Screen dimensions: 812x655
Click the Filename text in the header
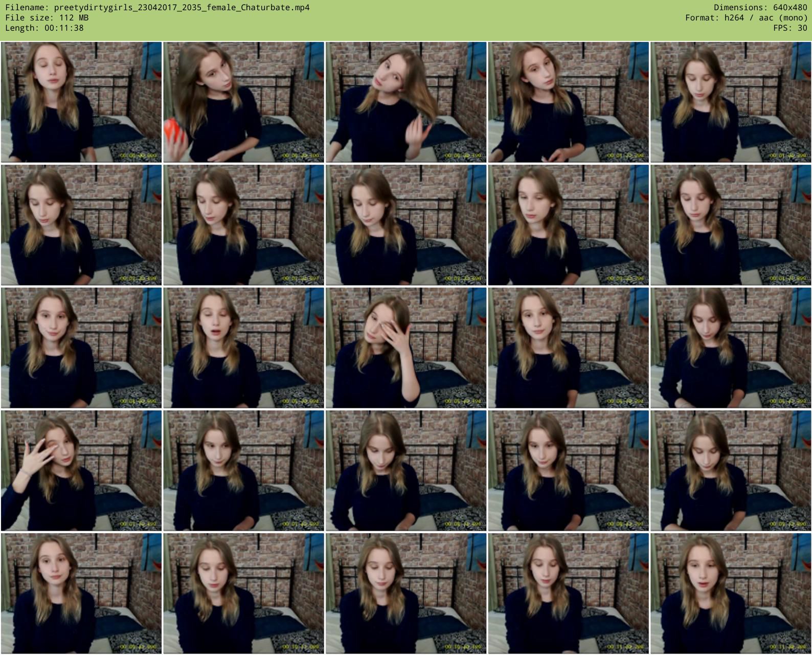pyautogui.click(x=157, y=8)
